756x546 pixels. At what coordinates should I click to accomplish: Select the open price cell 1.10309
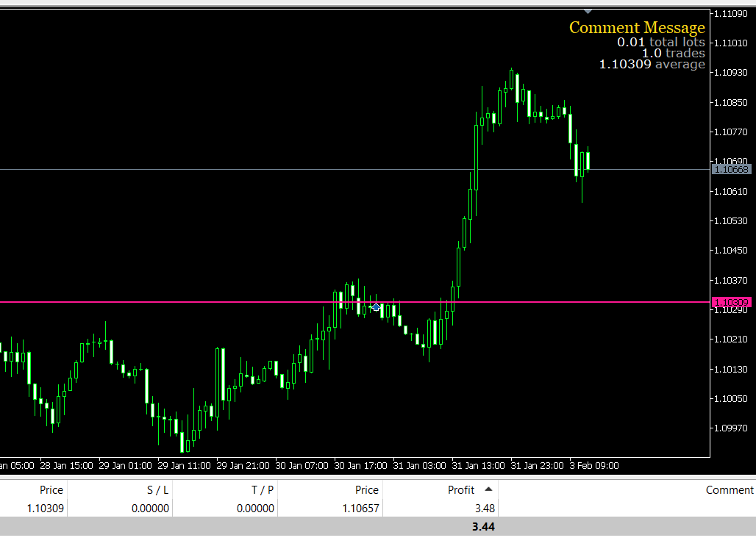46,509
